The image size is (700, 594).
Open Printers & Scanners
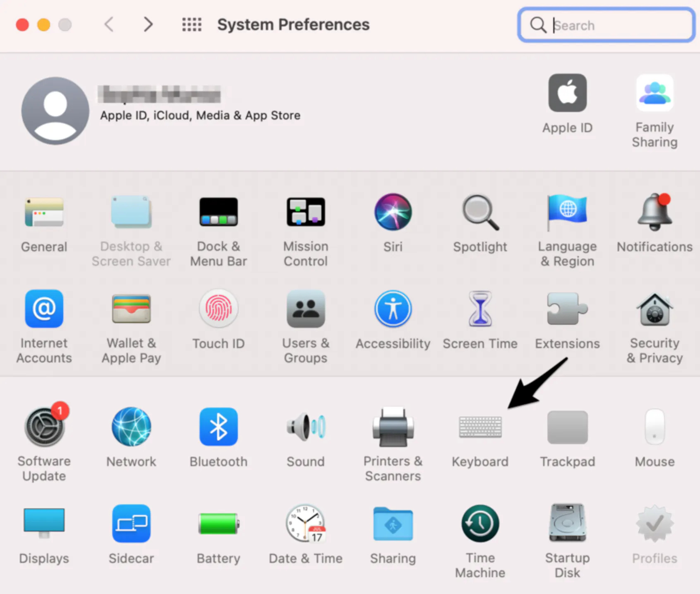[393, 426]
